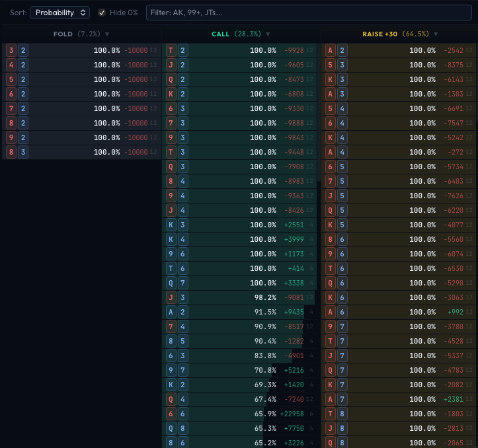Click the red 3 card in Fold column's 32 row

11,50
